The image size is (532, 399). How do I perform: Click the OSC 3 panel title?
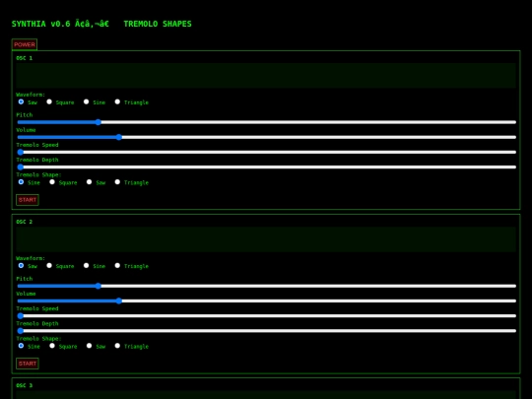pyautogui.click(x=24, y=385)
